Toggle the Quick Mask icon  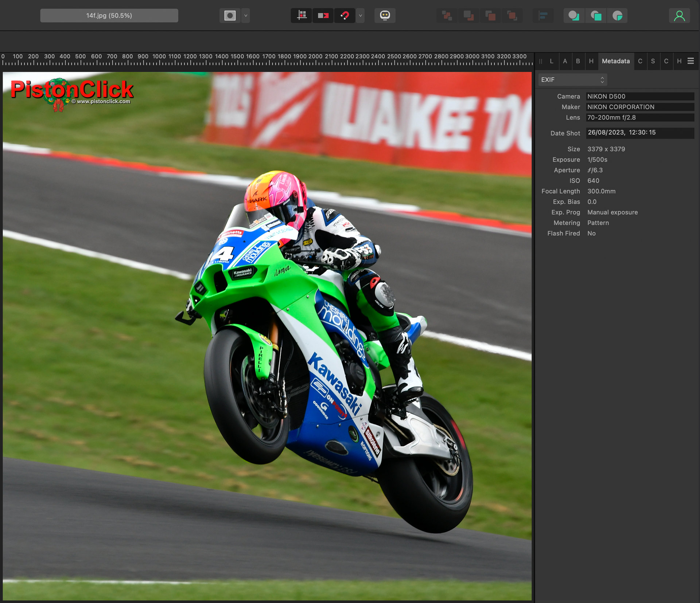point(230,16)
